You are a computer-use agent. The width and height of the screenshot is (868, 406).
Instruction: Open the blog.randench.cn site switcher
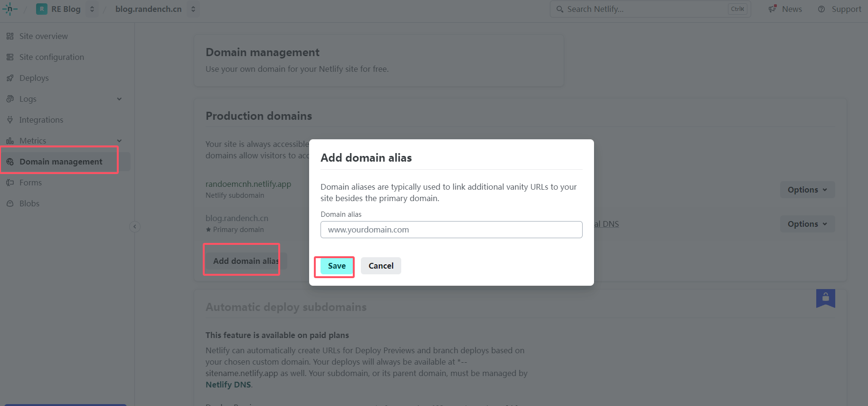click(x=193, y=9)
